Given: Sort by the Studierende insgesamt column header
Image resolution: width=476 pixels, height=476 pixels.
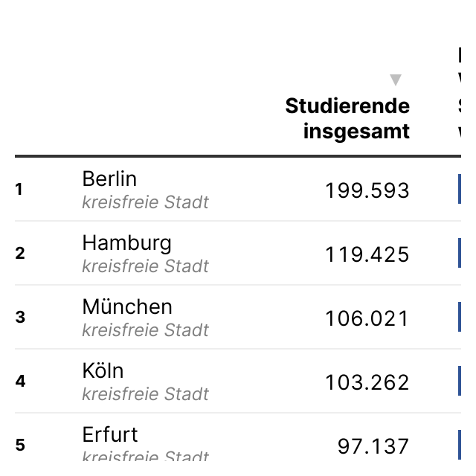Looking at the screenshot, I should 347,118.
